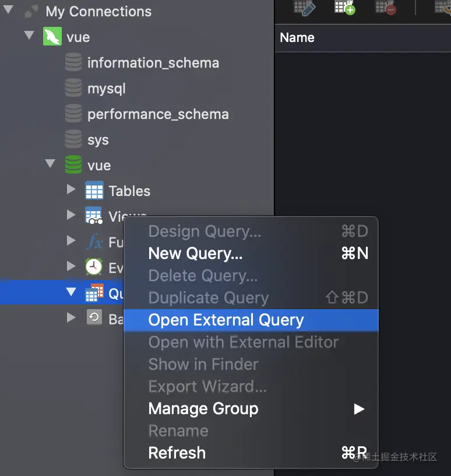Expand the Backups node
The width and height of the screenshot is (451, 476).
point(71,317)
